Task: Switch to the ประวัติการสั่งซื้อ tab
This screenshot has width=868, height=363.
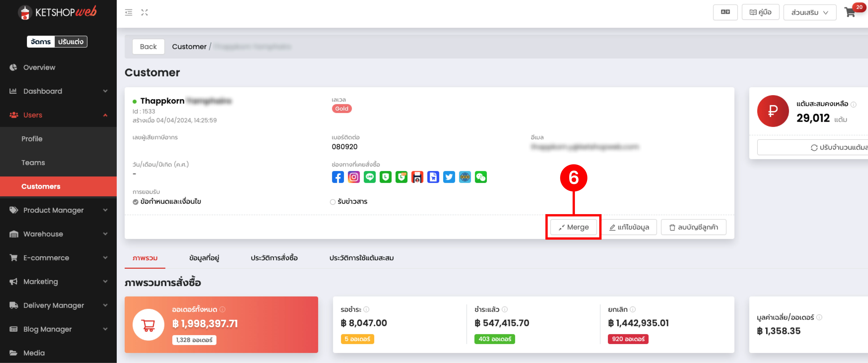Action: (274, 258)
